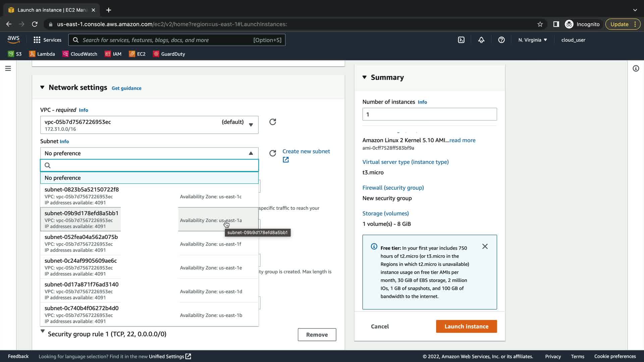Collapse the Network settings section
This screenshot has height=362, width=644.
point(42,87)
